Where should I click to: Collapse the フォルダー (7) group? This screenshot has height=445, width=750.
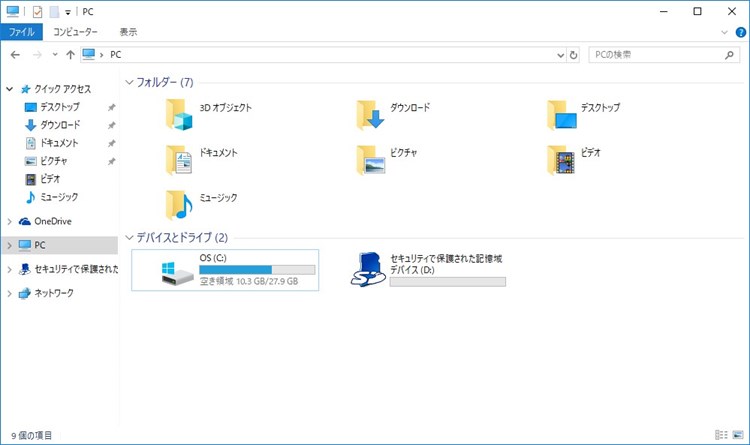(x=129, y=82)
